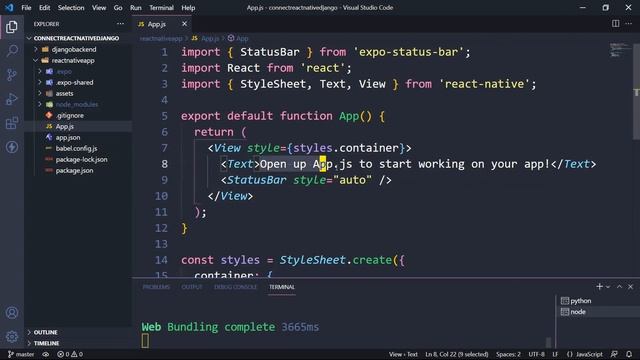The width and height of the screenshot is (640, 360).
Task: Click the master branch status item
Action: [21, 354]
